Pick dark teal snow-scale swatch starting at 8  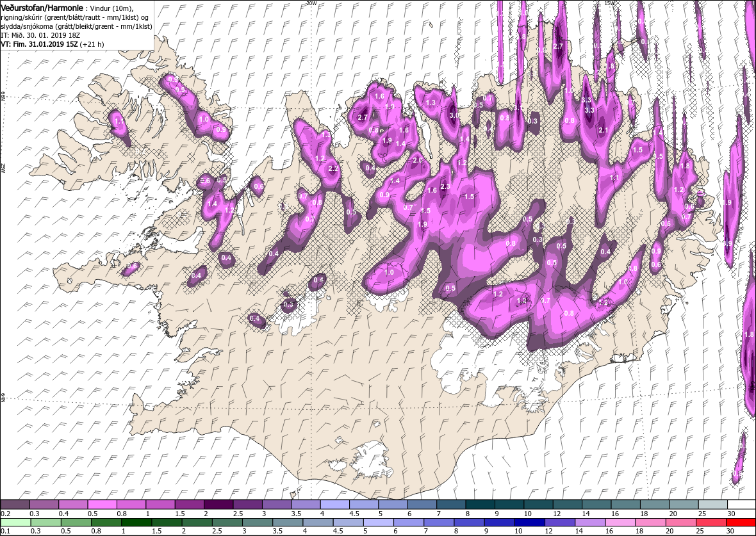480,504
